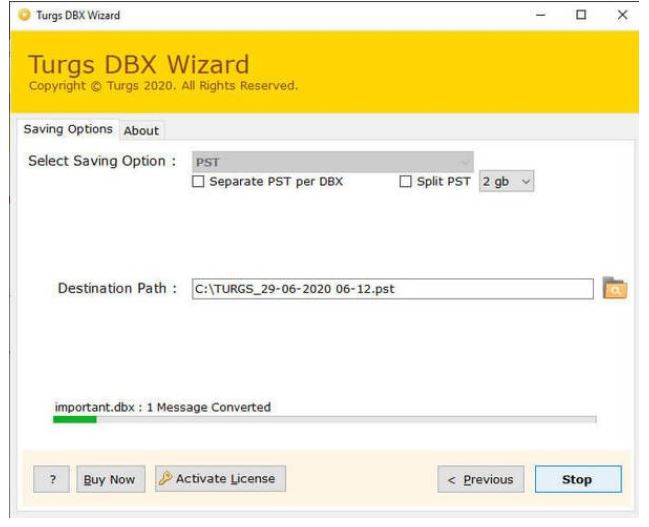Switch to the About tab
The width and height of the screenshot is (649, 527).
click(x=141, y=131)
